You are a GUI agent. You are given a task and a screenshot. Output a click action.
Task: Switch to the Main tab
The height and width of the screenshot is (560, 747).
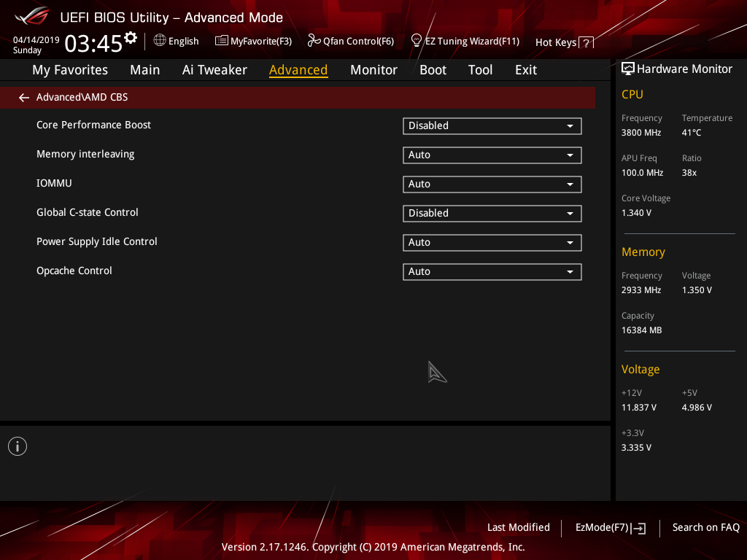(145, 70)
